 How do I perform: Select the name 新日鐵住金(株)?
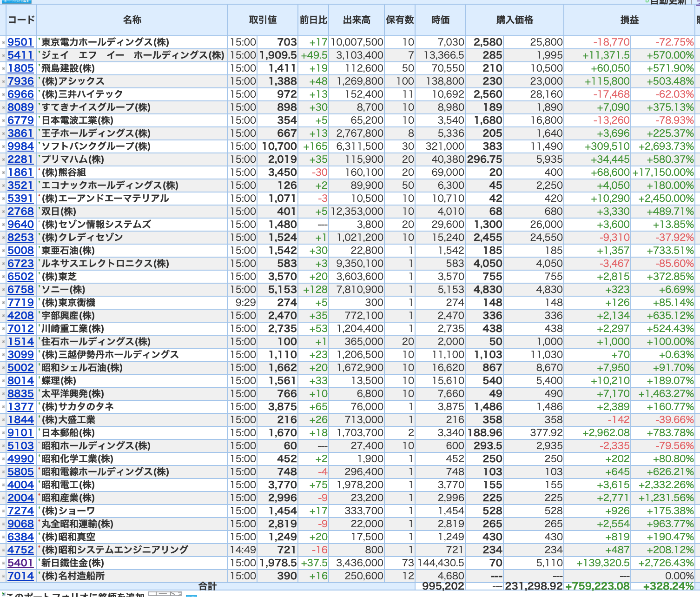(73, 563)
